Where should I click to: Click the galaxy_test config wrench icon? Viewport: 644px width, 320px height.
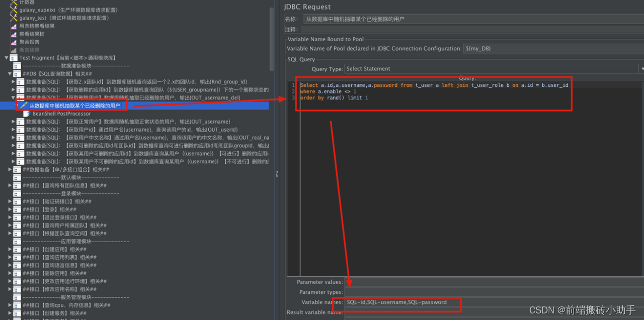[x=14, y=18]
